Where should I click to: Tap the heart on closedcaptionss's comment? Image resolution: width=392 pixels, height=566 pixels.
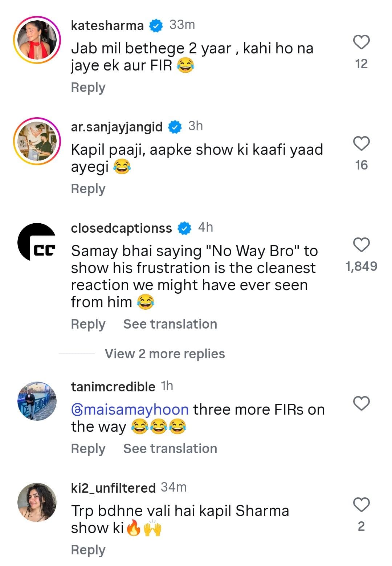pos(361,245)
